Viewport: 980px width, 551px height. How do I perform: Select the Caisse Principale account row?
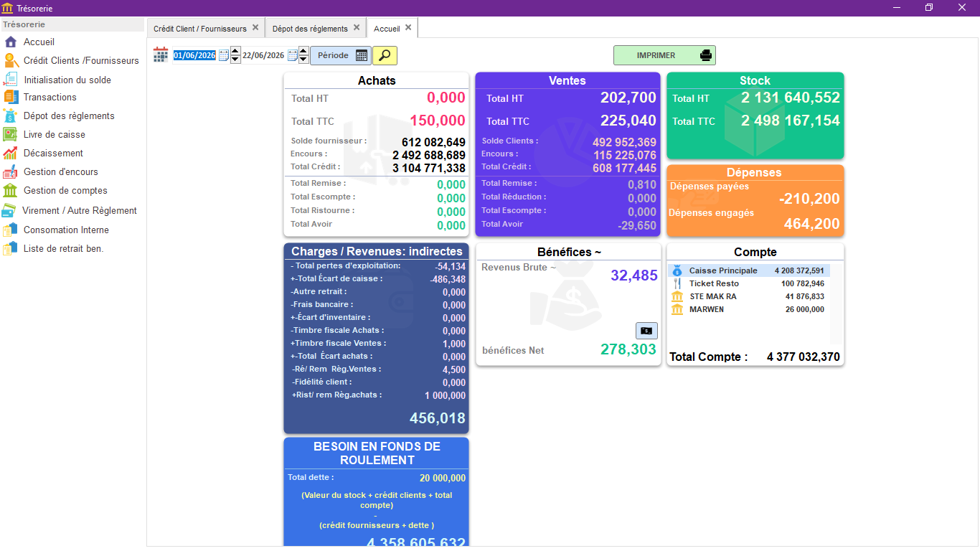coord(749,270)
